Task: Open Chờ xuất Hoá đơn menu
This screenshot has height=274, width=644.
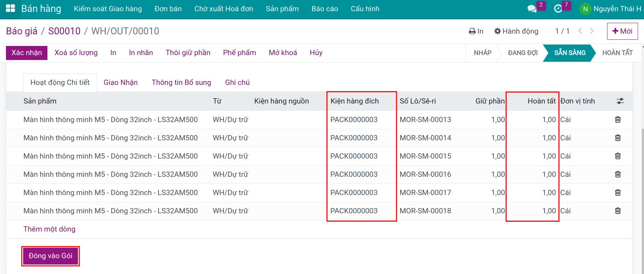Action: point(224,9)
